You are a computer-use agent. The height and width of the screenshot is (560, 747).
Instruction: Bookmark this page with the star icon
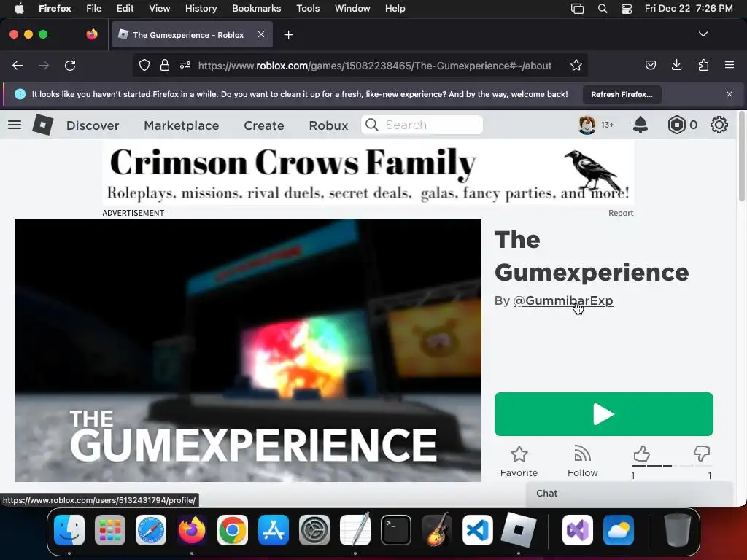coord(576,65)
